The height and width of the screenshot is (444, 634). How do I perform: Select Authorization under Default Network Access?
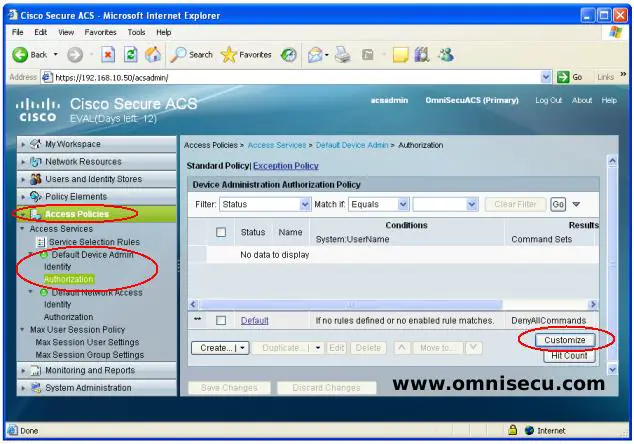tap(68, 317)
